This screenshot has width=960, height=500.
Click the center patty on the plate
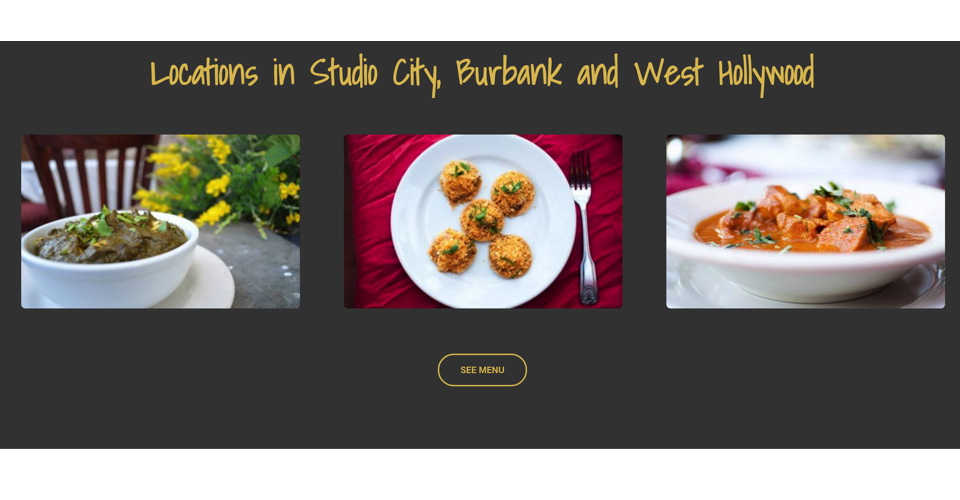point(482,220)
